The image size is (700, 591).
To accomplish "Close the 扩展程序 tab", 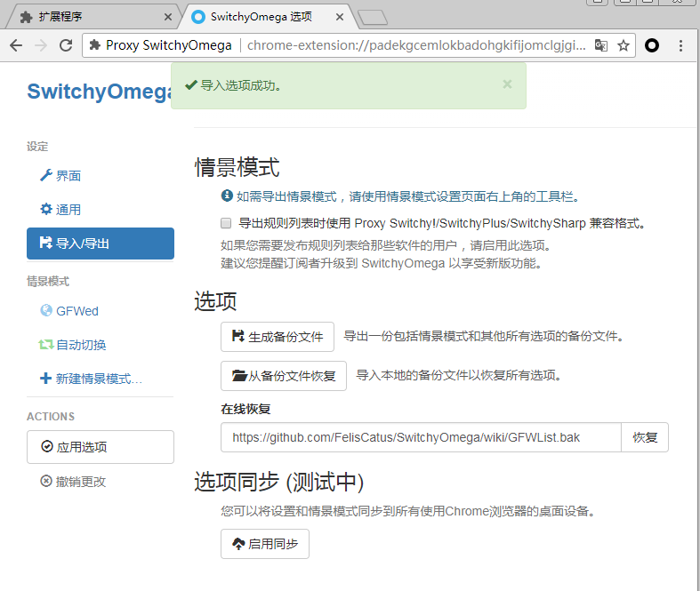I will pos(168,17).
